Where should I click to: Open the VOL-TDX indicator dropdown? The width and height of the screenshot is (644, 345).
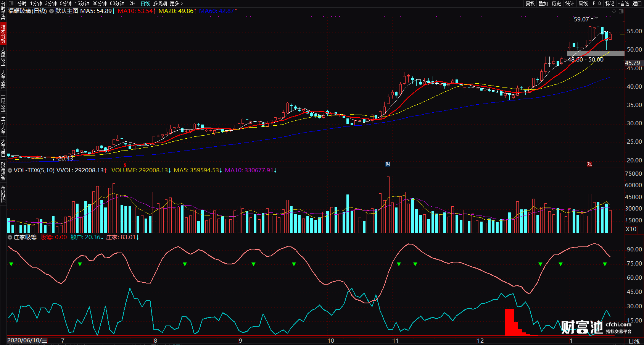pyautogui.click(x=10, y=170)
